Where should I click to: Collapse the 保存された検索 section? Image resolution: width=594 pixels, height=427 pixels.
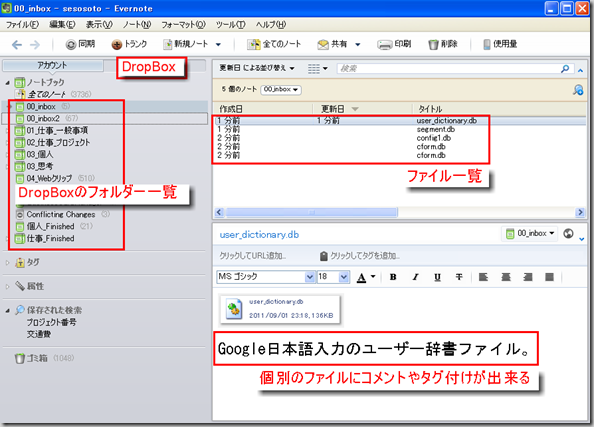7,310
